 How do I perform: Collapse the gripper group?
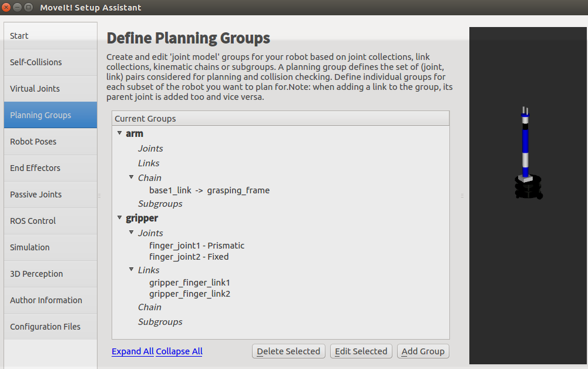(x=119, y=217)
